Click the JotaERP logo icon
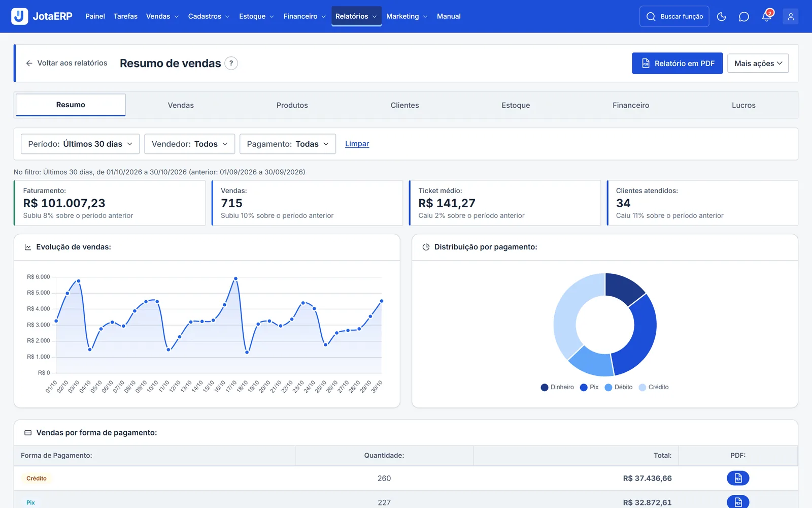 click(x=19, y=16)
